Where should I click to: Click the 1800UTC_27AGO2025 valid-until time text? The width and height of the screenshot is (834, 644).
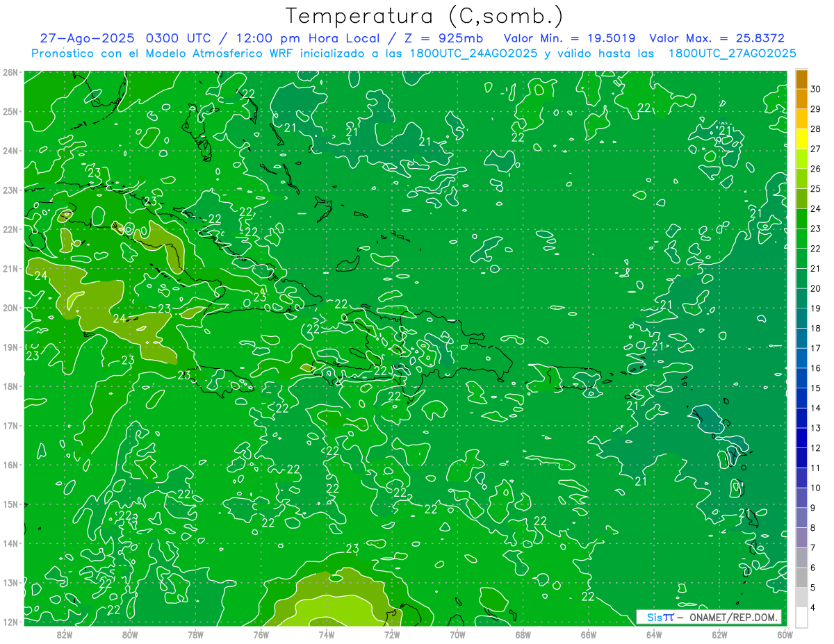coord(732,53)
